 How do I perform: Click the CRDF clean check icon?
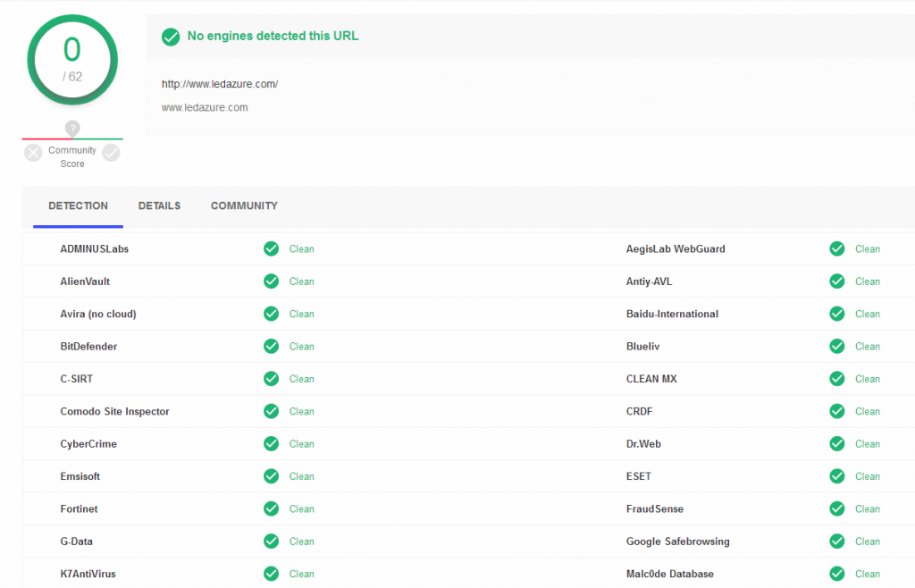(x=837, y=411)
